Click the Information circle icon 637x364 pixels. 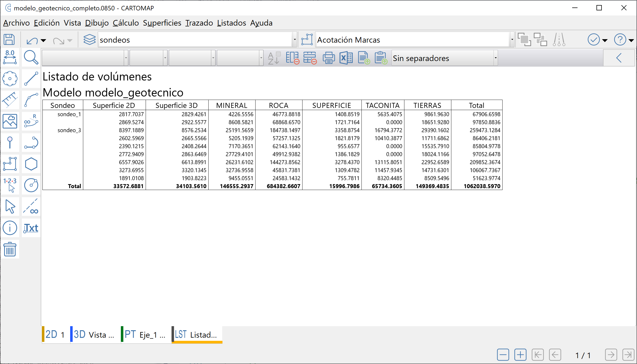[10, 228]
